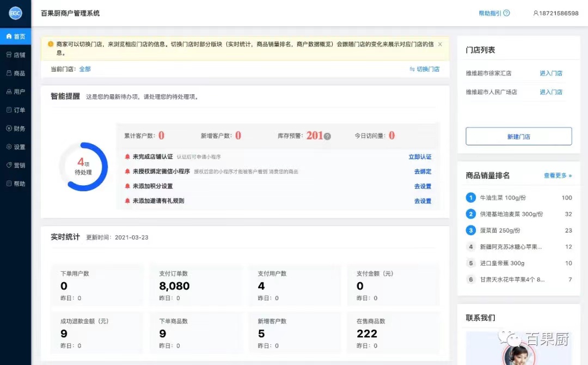This screenshot has height=365, width=588.
Task: Click rank 3 badge for 菠菜苗
Action: [470, 230]
